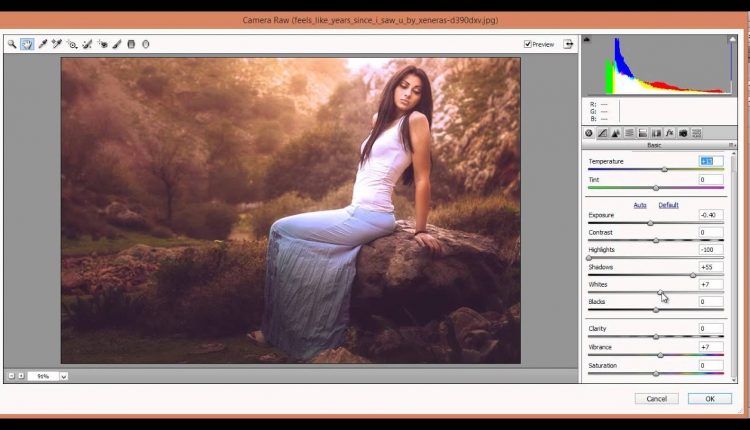The width and height of the screenshot is (750, 430).
Task: Toggle highlight clipping warning in histogram
Action: tap(731, 39)
